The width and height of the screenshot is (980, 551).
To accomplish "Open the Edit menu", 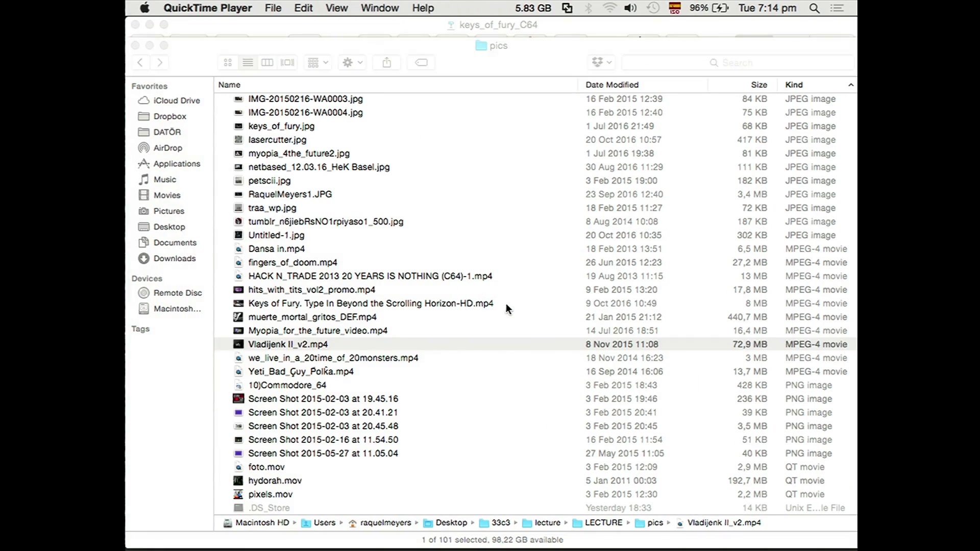I will coord(303,8).
